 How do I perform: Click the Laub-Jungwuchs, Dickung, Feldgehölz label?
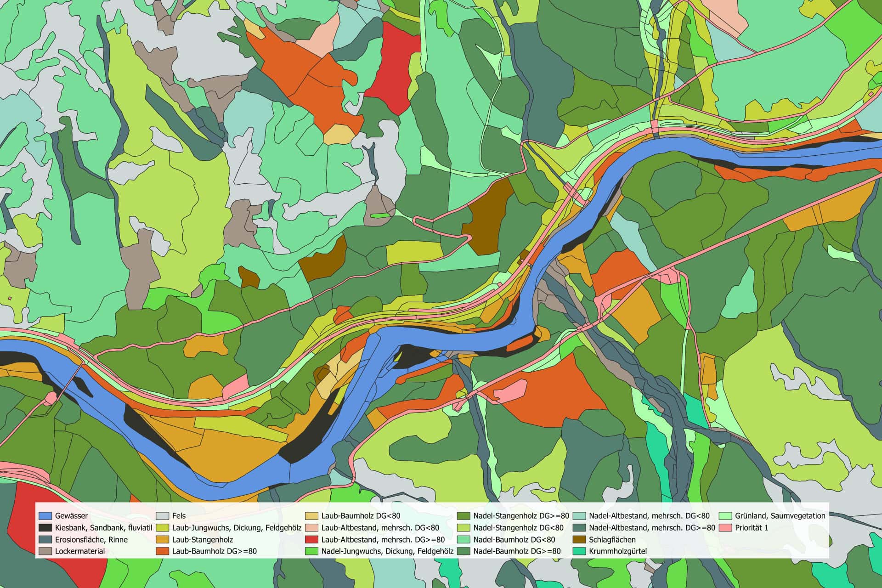coord(237,528)
